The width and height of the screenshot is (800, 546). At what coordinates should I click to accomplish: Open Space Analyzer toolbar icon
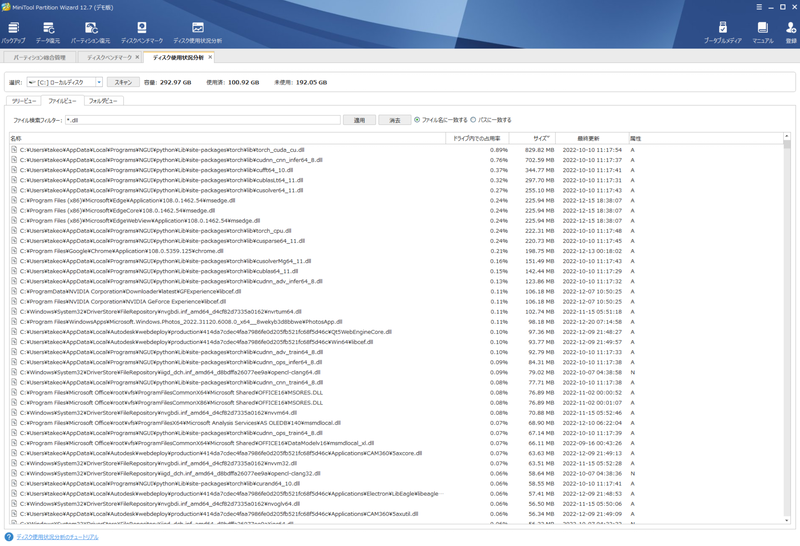[x=197, y=32]
